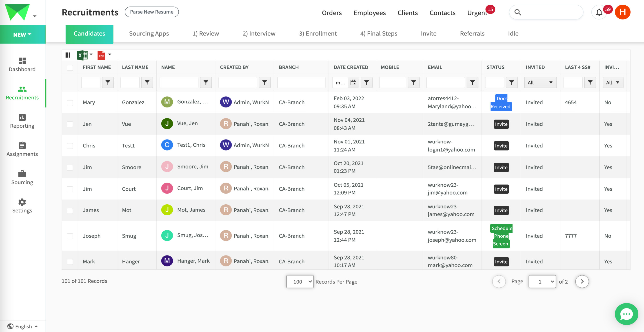Screen dimensions: 644x332
Task: Switch to the Sourcing Apps tab
Action: (149, 33)
